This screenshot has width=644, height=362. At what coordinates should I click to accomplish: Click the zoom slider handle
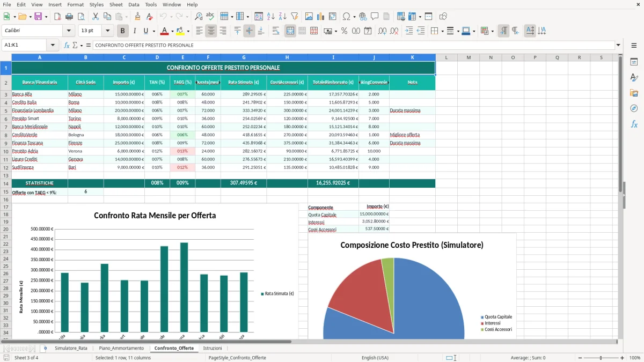pyautogui.click(x=601, y=358)
